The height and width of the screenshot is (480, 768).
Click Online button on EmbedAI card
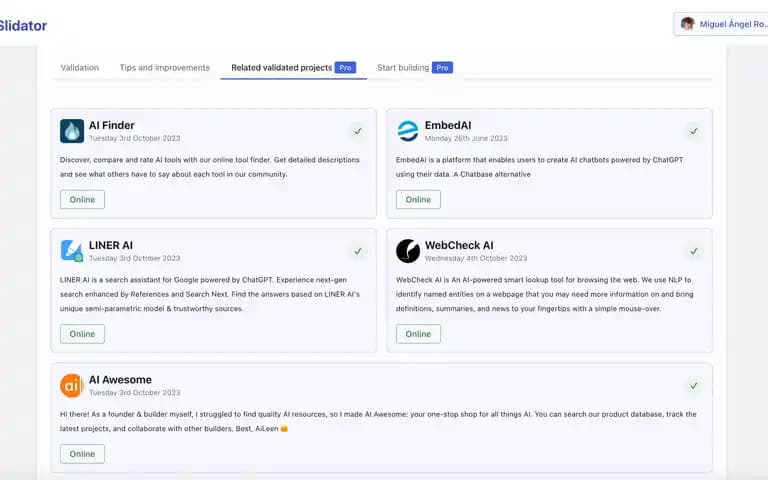418,199
